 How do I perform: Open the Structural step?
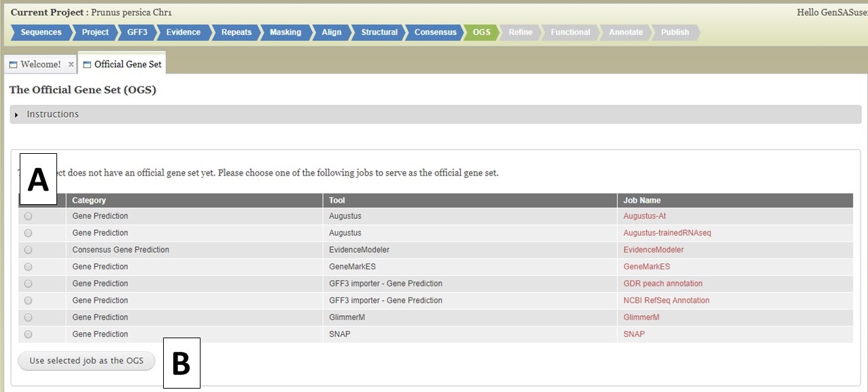[379, 32]
